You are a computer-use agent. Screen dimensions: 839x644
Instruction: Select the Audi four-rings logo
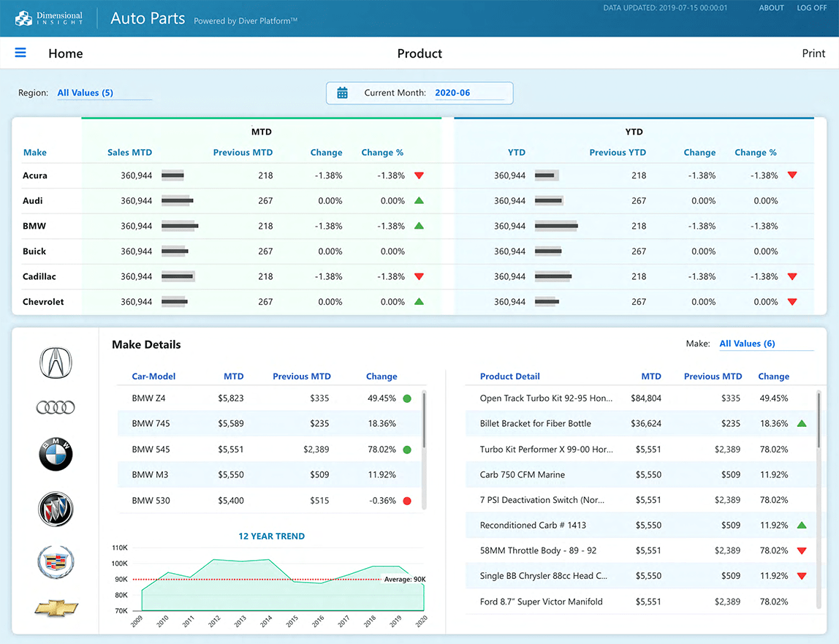pyautogui.click(x=56, y=407)
